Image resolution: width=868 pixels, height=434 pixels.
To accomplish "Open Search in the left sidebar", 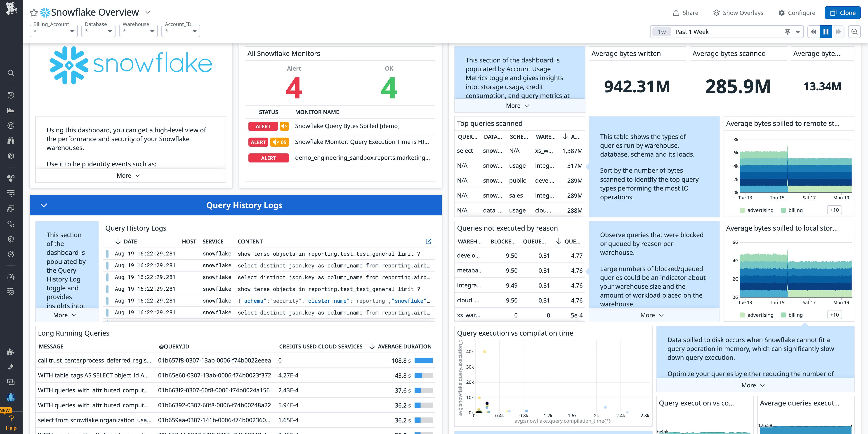I will click(x=11, y=73).
